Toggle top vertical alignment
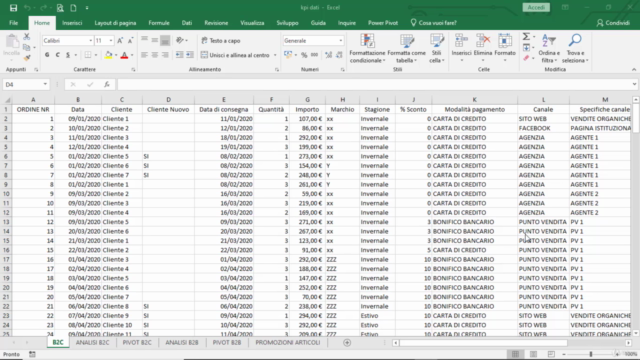Viewport: 640px width, 360px height. (x=144, y=40)
